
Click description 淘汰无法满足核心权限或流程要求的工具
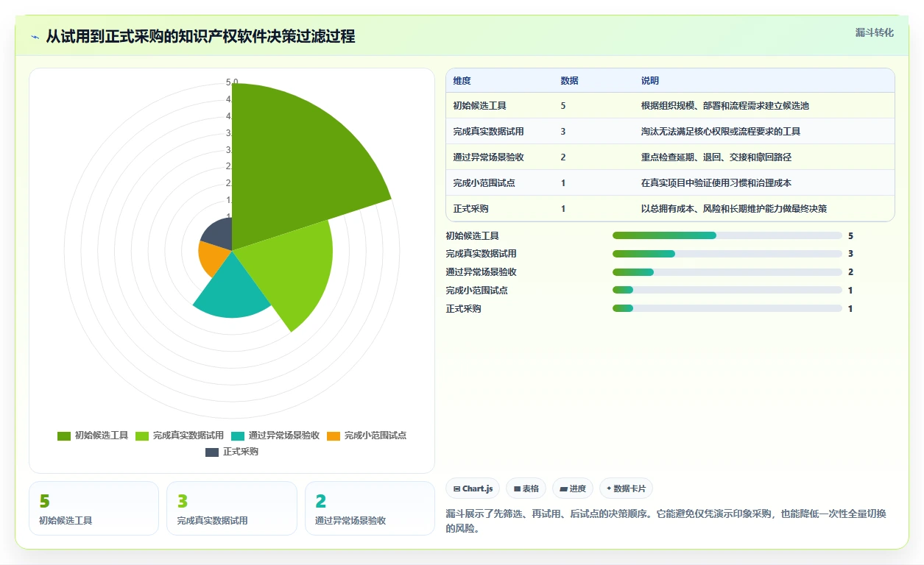tap(721, 132)
